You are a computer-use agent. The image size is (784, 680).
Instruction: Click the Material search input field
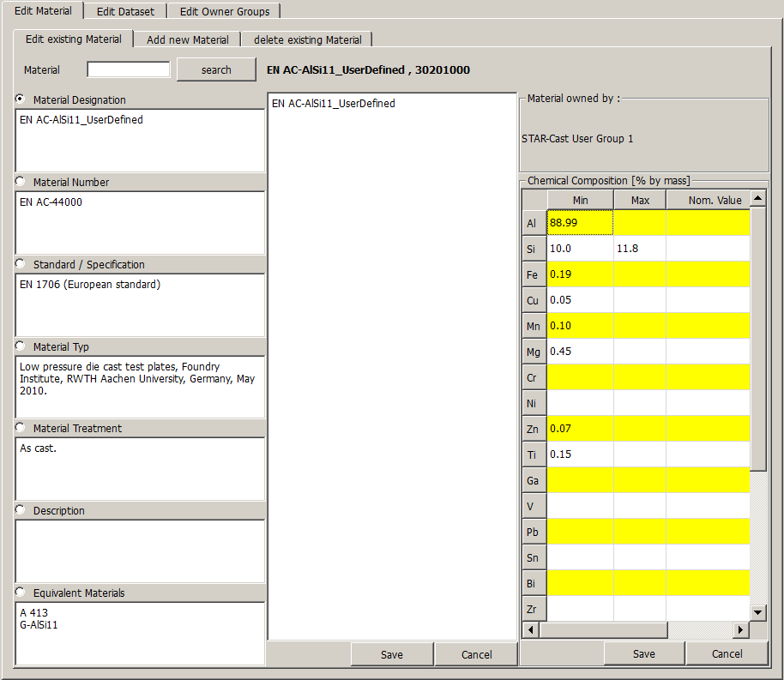pos(129,69)
